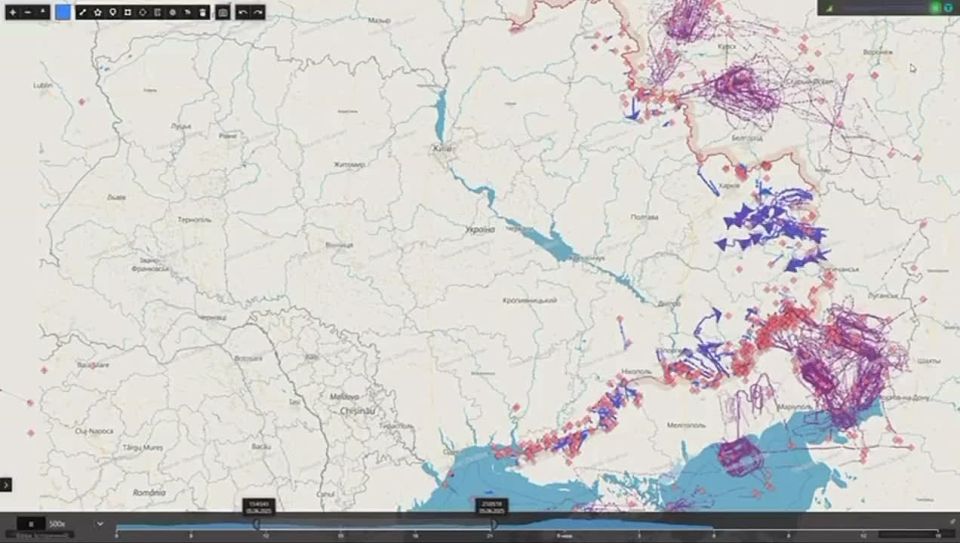The height and width of the screenshot is (543, 960).
Task: Click the trash delete tool
Action: coord(203,12)
